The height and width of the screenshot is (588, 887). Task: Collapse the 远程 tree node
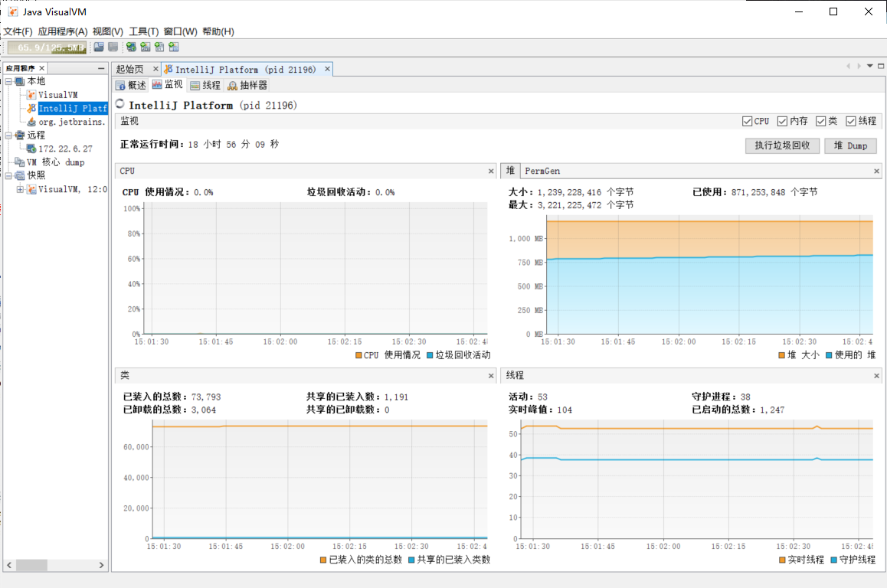8,135
